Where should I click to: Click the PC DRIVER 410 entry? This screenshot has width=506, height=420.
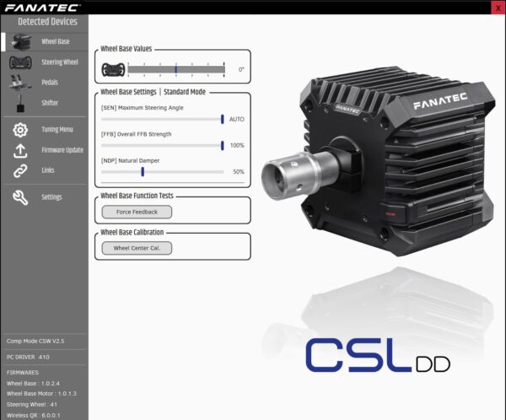point(28,357)
